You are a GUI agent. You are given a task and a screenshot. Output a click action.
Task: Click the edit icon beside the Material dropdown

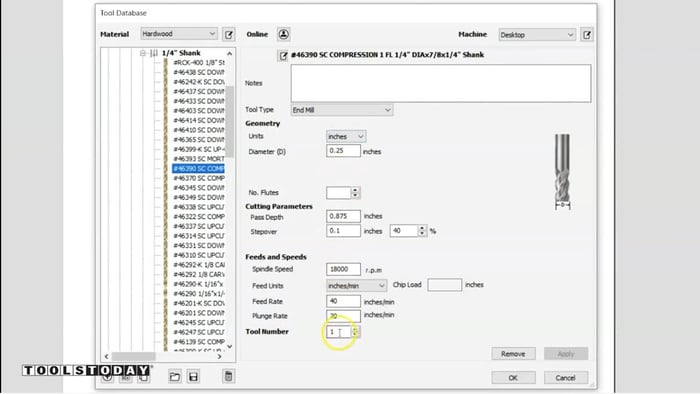pyautogui.click(x=229, y=34)
